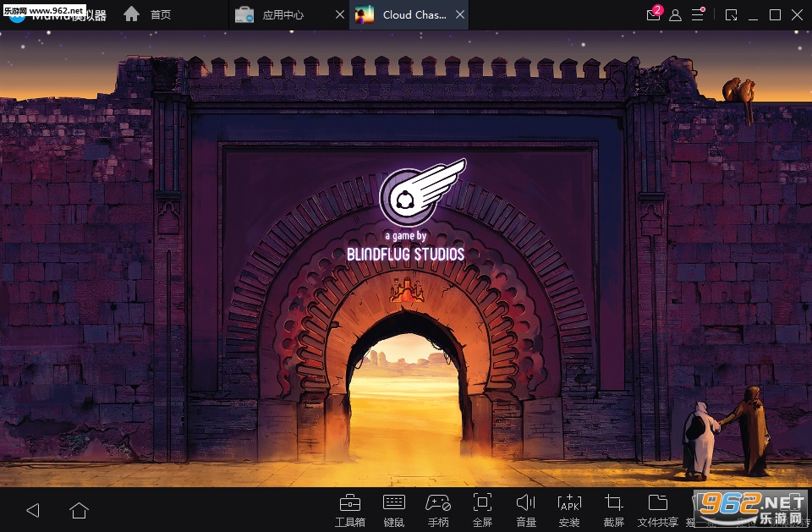Toggle 全屏 fullscreen mode
The height and width of the screenshot is (532, 812).
pyautogui.click(x=482, y=509)
